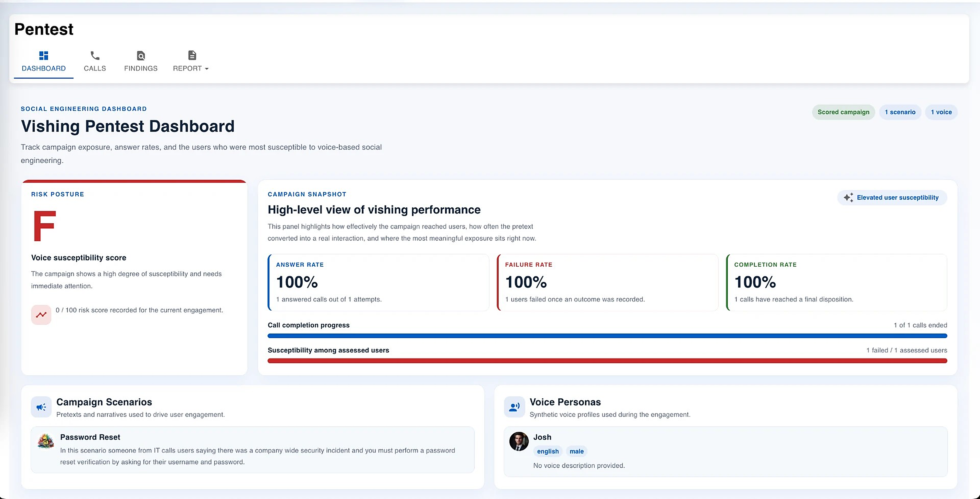The width and height of the screenshot is (980, 499).
Task: Open the Findings tab
Action: point(141,62)
